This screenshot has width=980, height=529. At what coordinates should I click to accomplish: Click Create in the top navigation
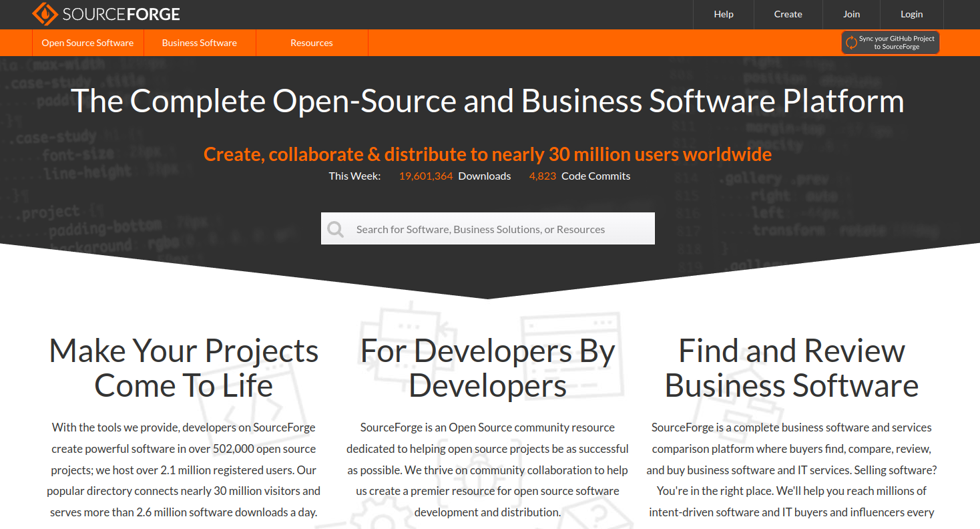tap(788, 14)
